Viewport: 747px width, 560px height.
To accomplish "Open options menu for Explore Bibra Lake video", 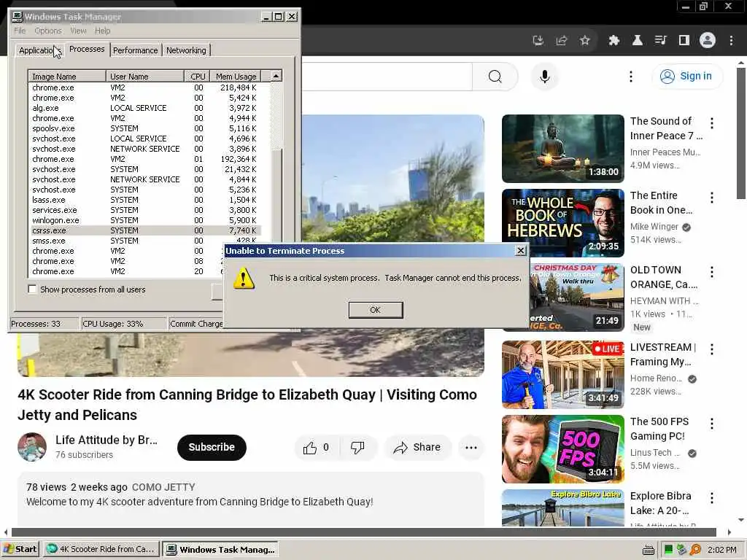I will pos(712,498).
